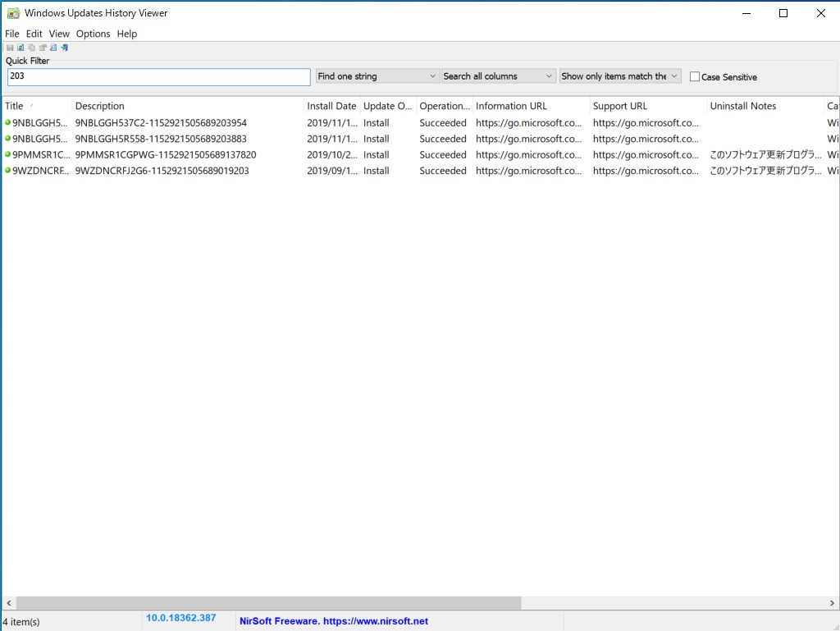Image resolution: width=840 pixels, height=631 pixels.
Task: Click the scrollbar left arrow
Action: click(8, 602)
